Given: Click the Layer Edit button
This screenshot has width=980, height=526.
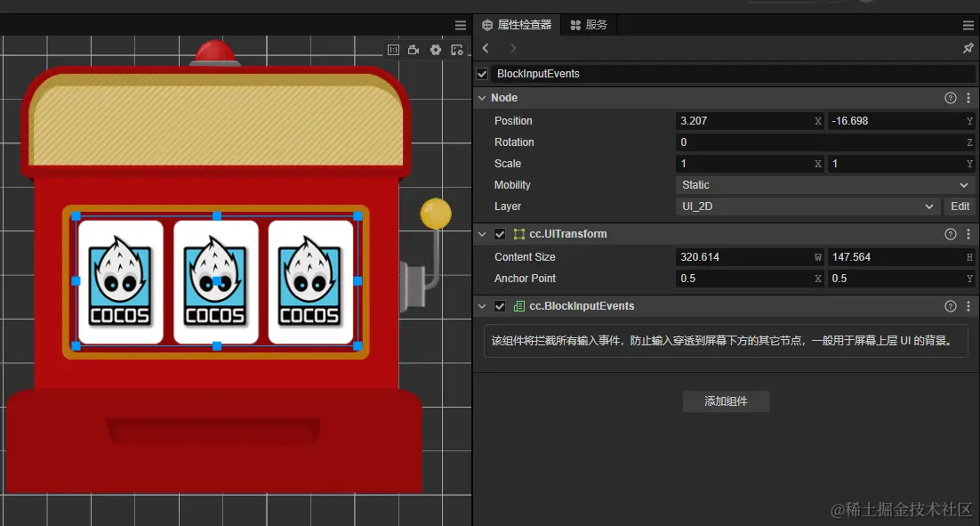Looking at the screenshot, I should (960, 206).
